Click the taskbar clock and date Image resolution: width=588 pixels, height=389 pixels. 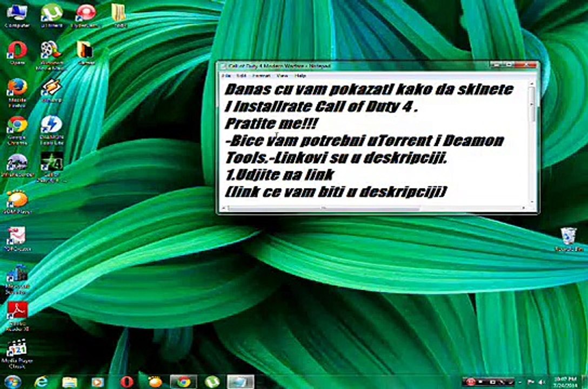click(564, 382)
